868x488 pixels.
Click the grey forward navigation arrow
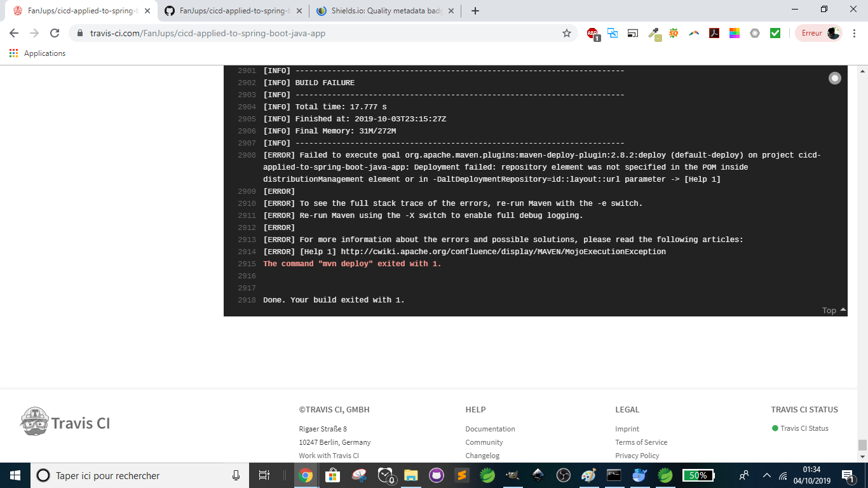pos(34,33)
